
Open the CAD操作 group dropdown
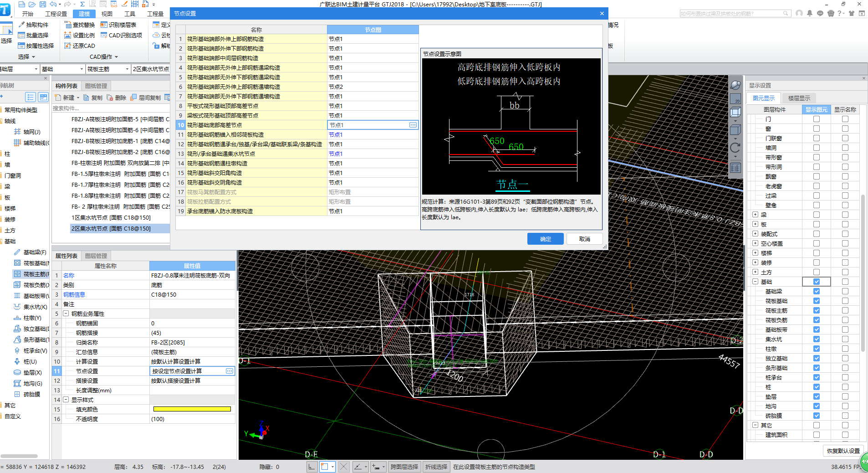(116, 57)
